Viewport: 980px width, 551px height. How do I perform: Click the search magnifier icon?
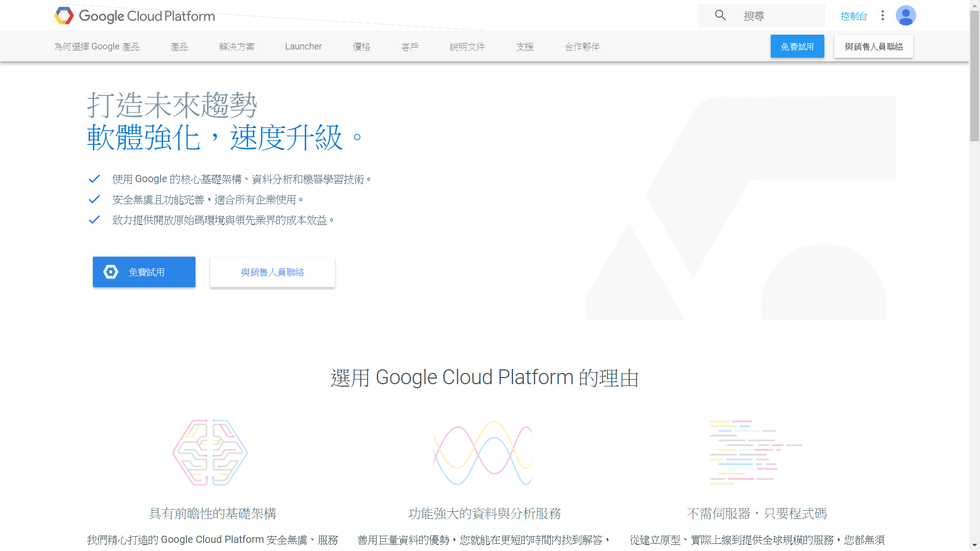[720, 15]
